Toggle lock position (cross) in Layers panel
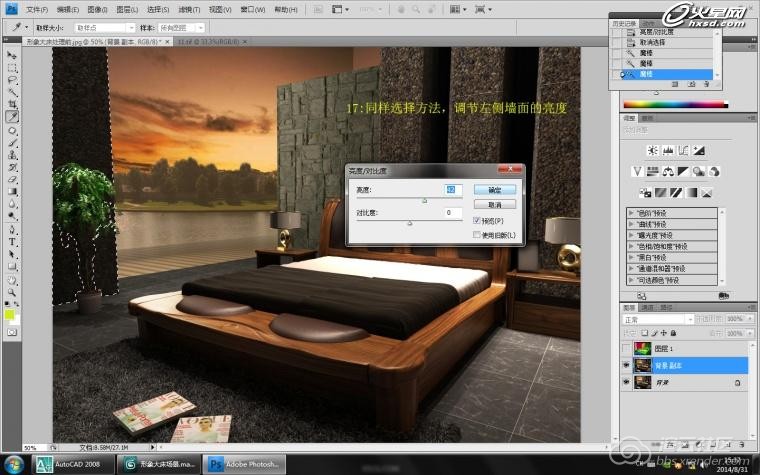This screenshot has height=475, width=760. (664, 333)
